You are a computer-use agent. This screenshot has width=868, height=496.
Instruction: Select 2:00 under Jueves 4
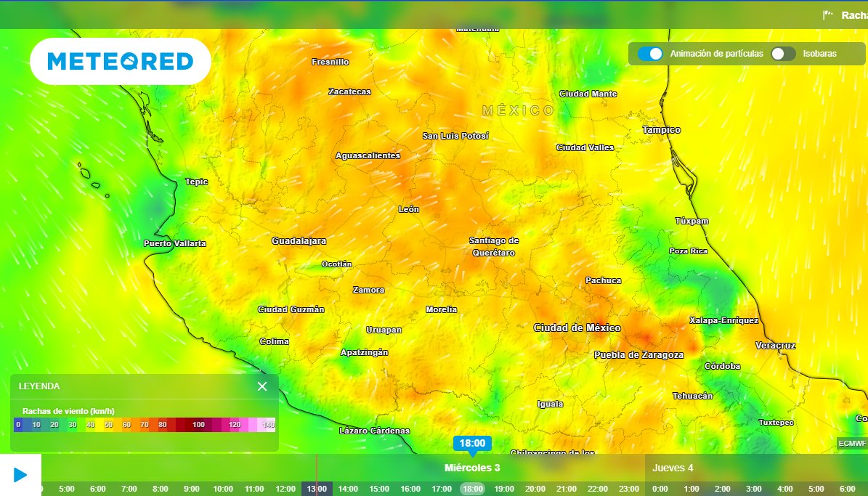click(723, 489)
